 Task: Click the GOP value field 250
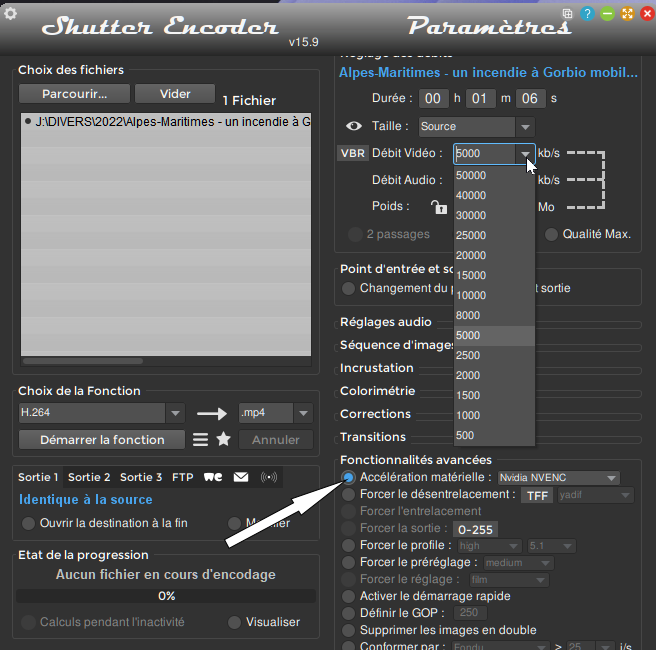(469, 613)
